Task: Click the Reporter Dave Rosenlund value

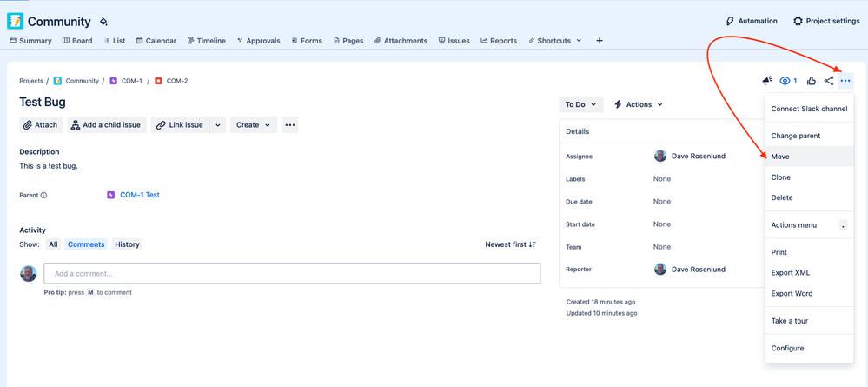Action: click(690, 270)
